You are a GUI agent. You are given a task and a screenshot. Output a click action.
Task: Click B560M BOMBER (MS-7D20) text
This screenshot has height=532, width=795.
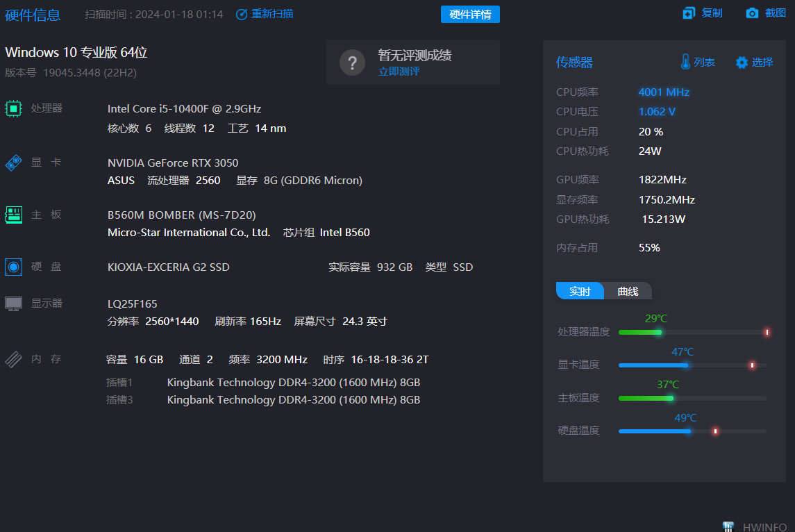click(181, 215)
